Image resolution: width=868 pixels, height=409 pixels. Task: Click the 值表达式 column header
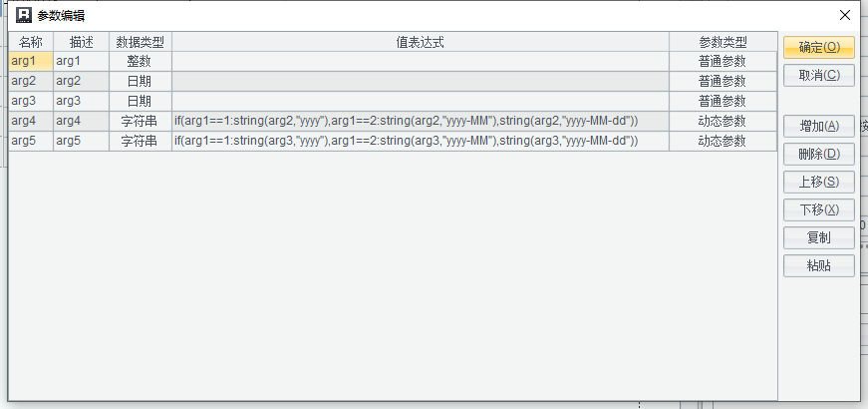click(420, 42)
